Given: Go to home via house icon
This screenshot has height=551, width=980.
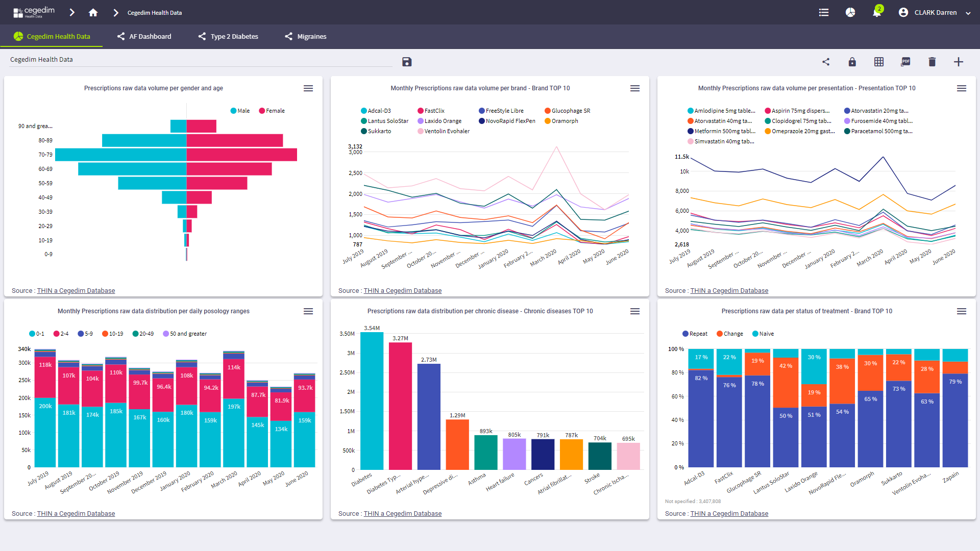Looking at the screenshot, I should pos(93,12).
